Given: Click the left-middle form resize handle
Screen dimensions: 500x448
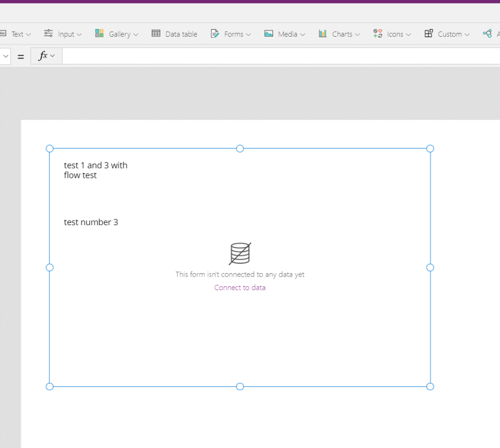Looking at the screenshot, I should (x=50, y=267).
